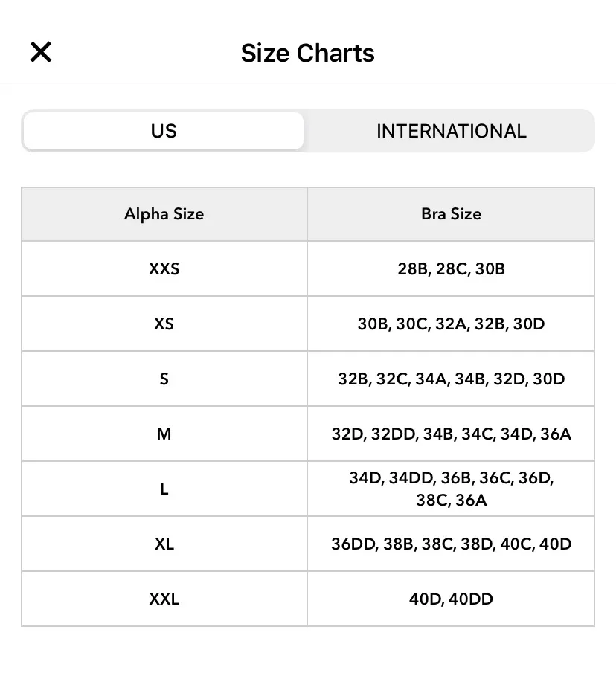
Task: Select the XS alpha size cell
Action: click(164, 324)
